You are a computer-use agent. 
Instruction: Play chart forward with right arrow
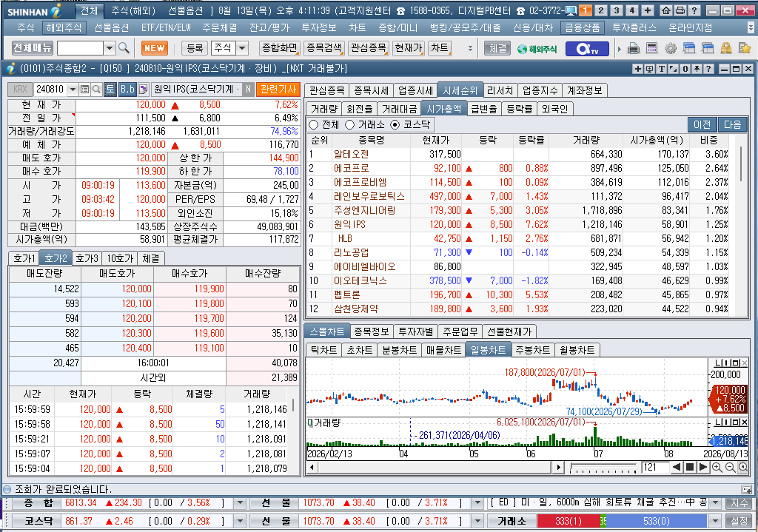pyautogui.click(x=703, y=467)
